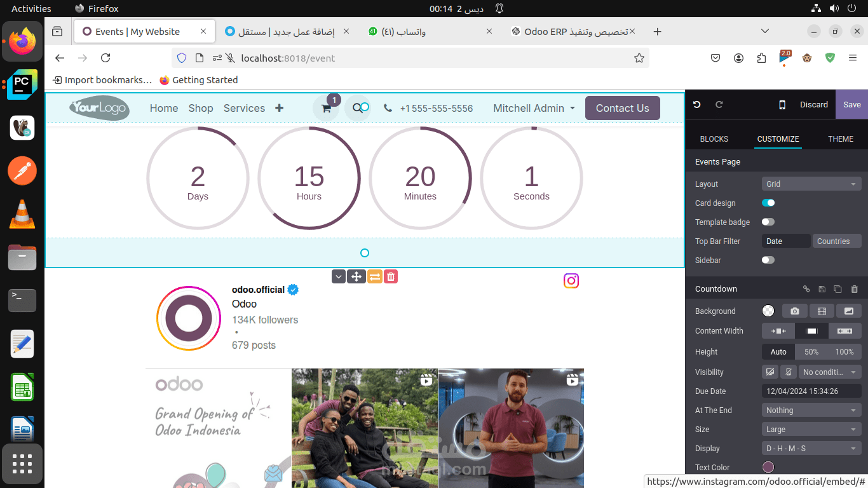The image size is (868, 488).
Task: Choose regular content width
Action: [811, 331]
